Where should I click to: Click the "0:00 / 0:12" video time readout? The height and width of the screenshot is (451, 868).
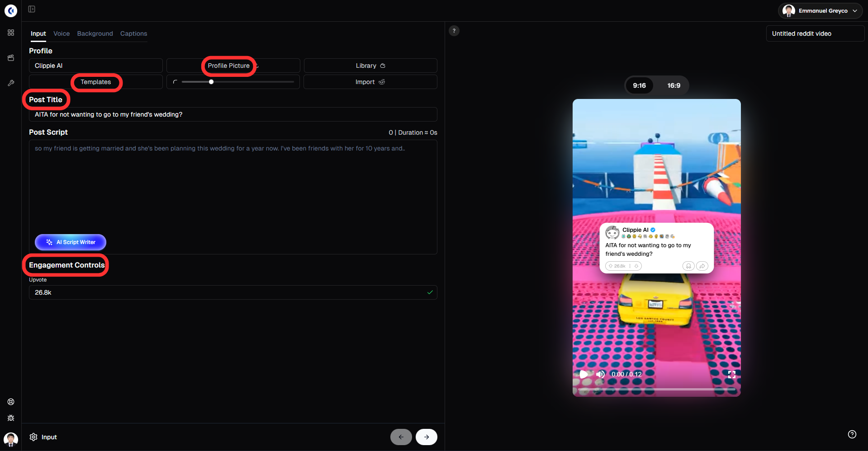tap(626, 374)
